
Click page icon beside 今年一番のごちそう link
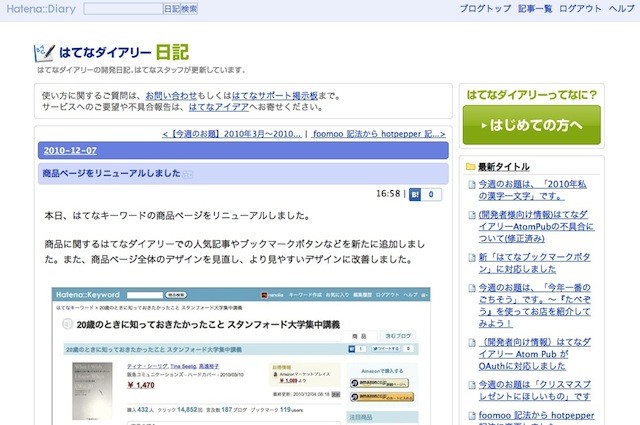point(472,288)
